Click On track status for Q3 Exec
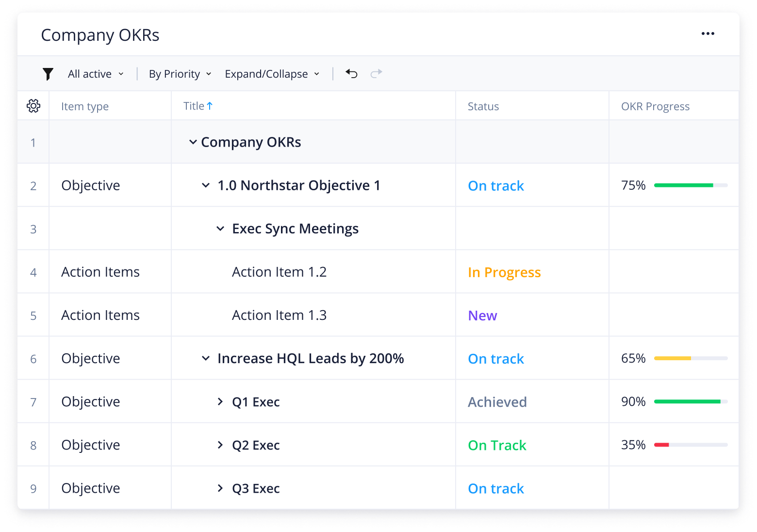 [496, 488]
